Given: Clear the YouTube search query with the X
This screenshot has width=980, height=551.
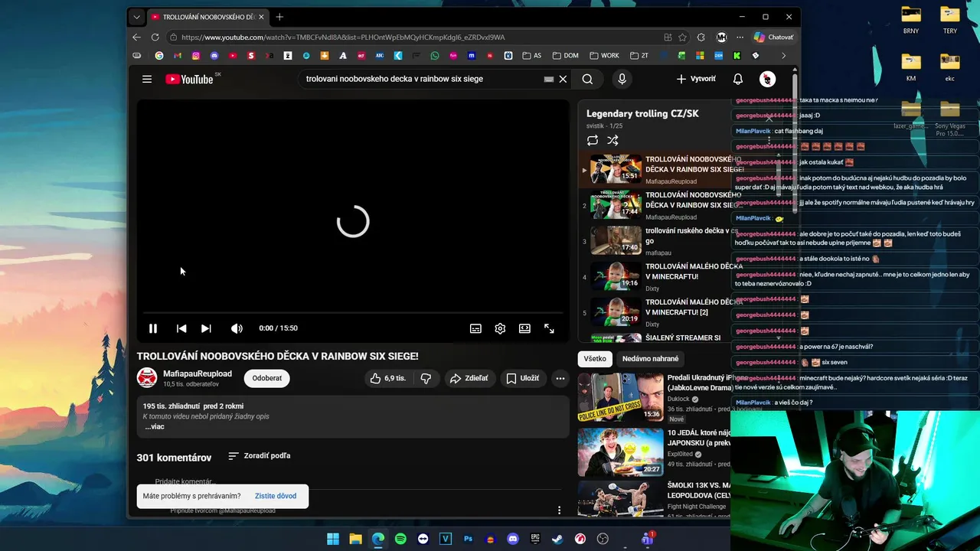Looking at the screenshot, I should point(563,79).
